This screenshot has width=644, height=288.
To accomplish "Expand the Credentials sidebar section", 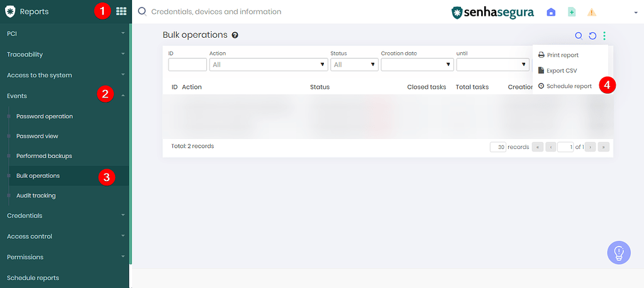I will (x=123, y=216).
